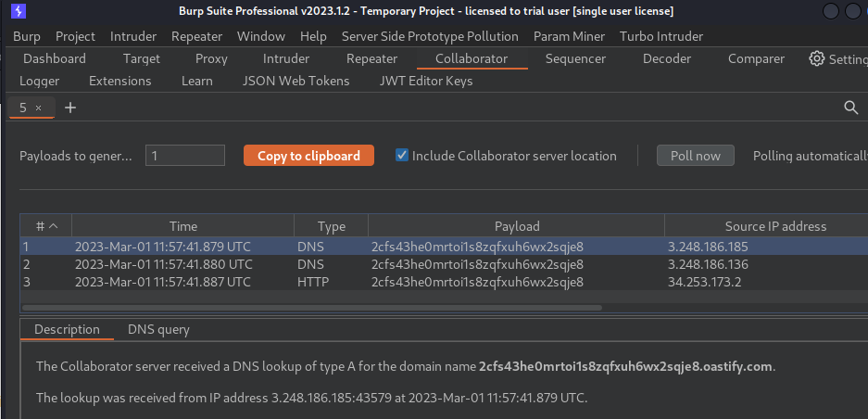This screenshot has width=868, height=419.
Task: Select the DNS interaction from 3.248.186.136
Action: pyautogui.click(x=444, y=264)
